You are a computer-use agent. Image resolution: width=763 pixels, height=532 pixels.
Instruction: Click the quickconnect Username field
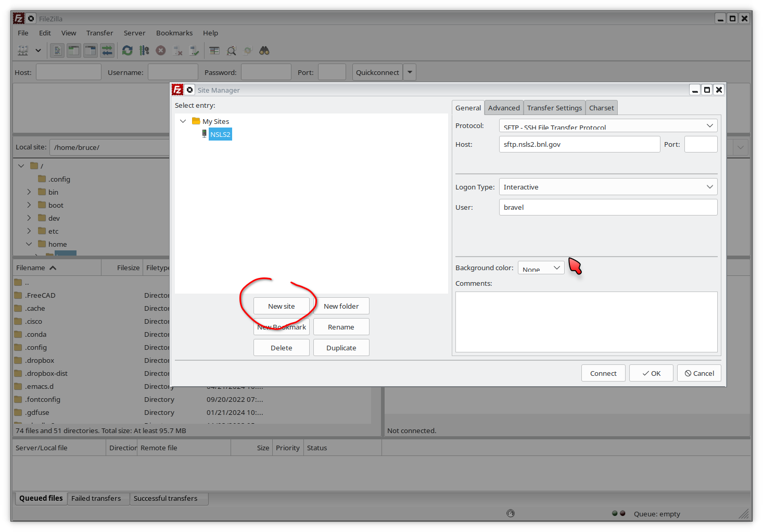tap(173, 72)
